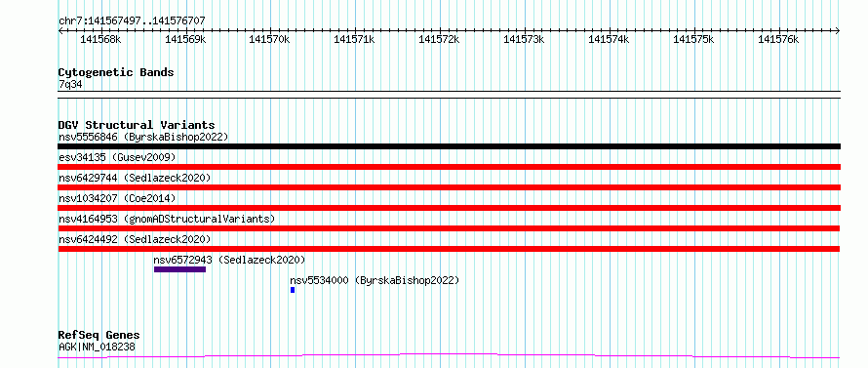Open the nsv6429744 (Sedlazeck2020) label
This screenshot has height=368, width=868.
pos(135,178)
